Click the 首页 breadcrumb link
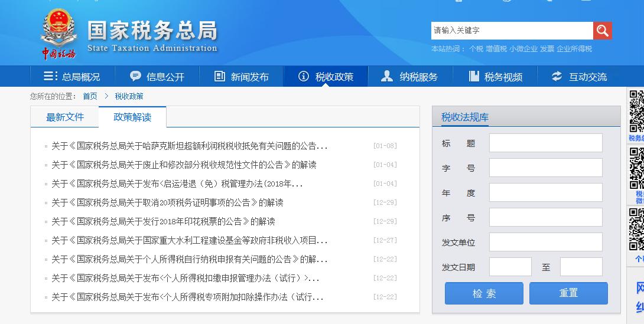 click(90, 96)
